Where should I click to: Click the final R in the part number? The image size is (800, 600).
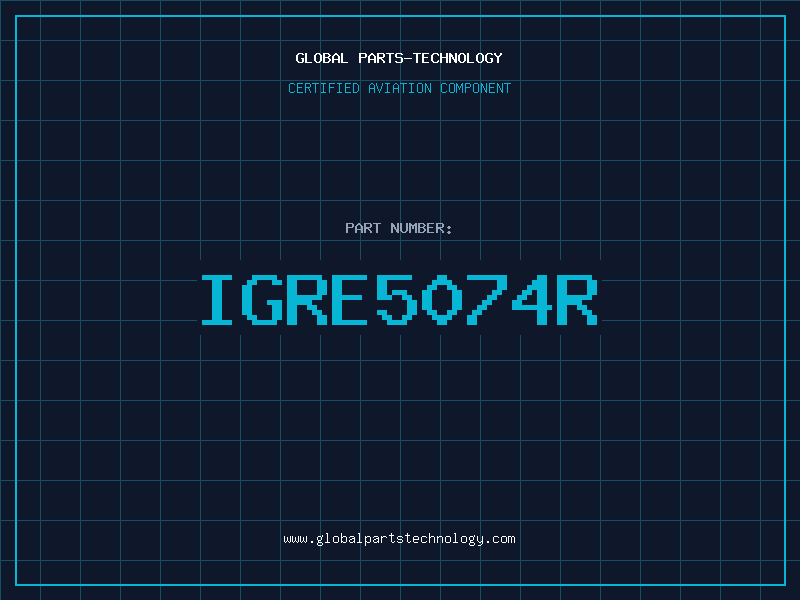577,299
